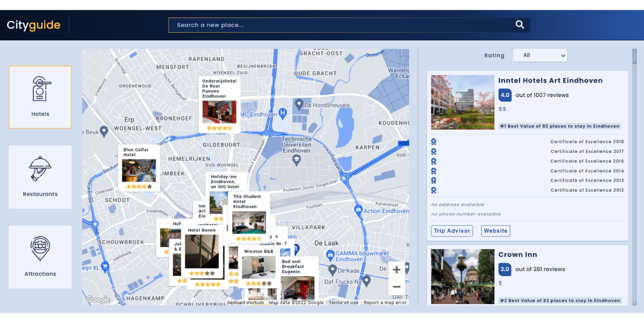The height and width of the screenshot is (322, 644).
Task: Click the Inntel Hotels Art Eindhoven photo
Action: [x=462, y=102]
